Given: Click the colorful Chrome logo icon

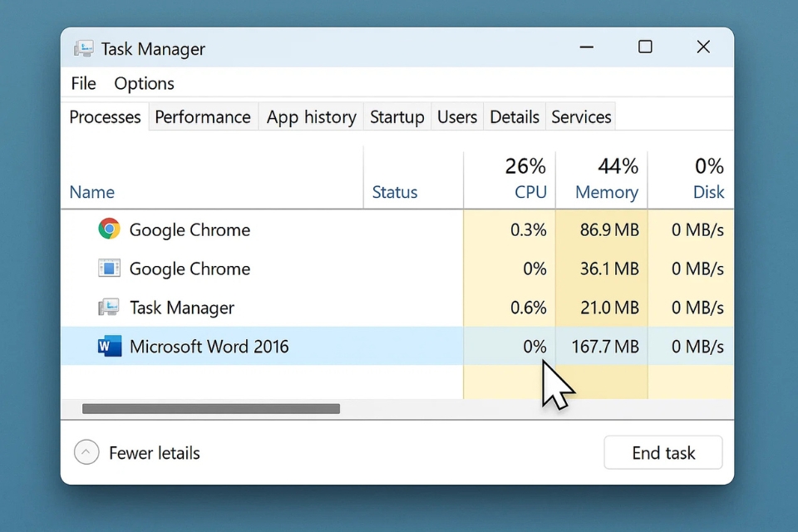Looking at the screenshot, I should tap(109, 229).
